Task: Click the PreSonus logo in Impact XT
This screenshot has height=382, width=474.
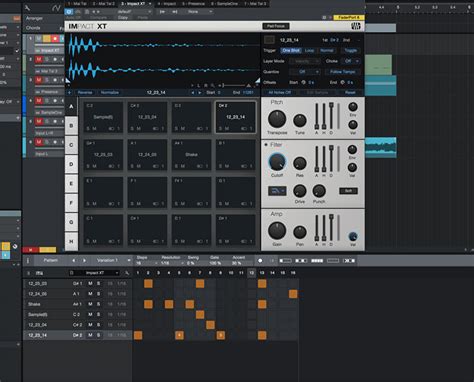Action: coord(356,26)
